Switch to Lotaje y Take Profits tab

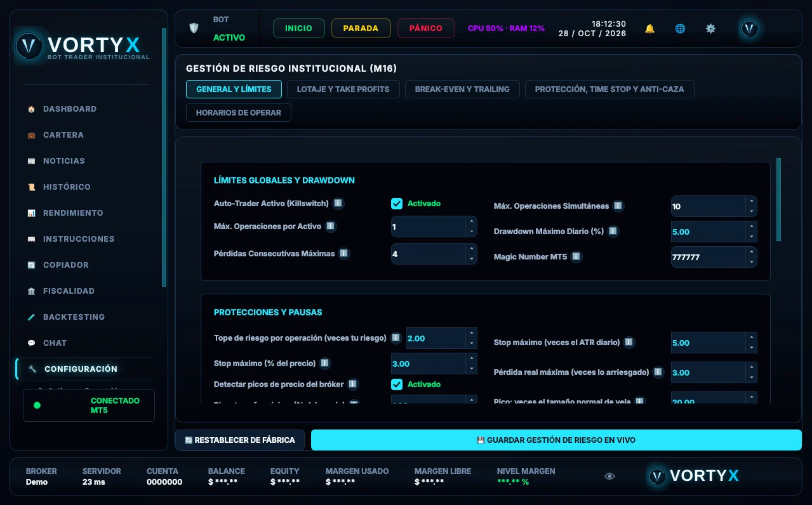[x=343, y=89]
